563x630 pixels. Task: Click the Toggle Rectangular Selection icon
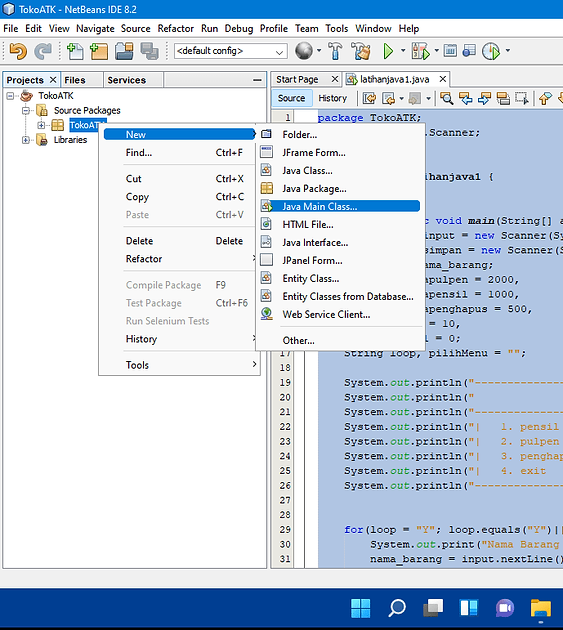(522, 98)
